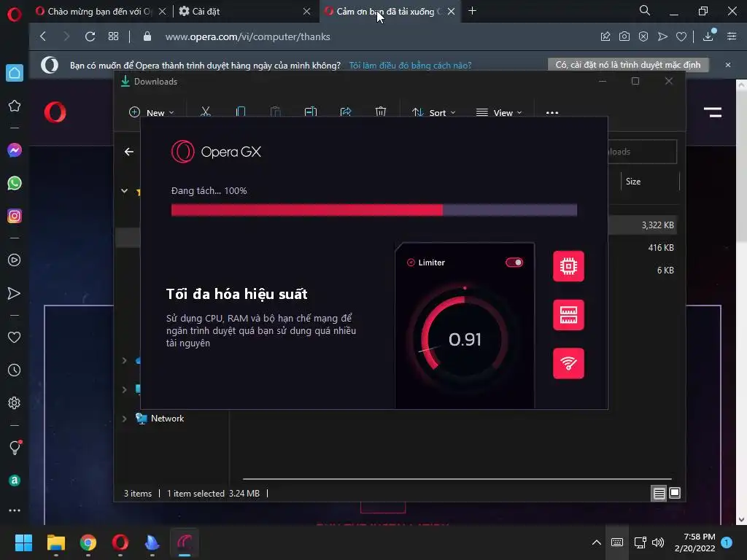This screenshot has height=560, width=747.
Task: Click the Limiter gauge showing 0.91
Action: (465, 339)
